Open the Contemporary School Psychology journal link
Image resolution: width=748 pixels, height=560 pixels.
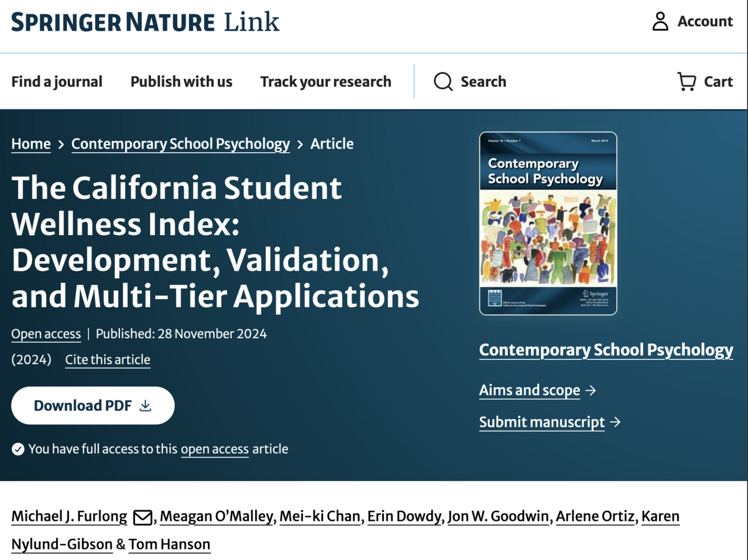point(606,350)
